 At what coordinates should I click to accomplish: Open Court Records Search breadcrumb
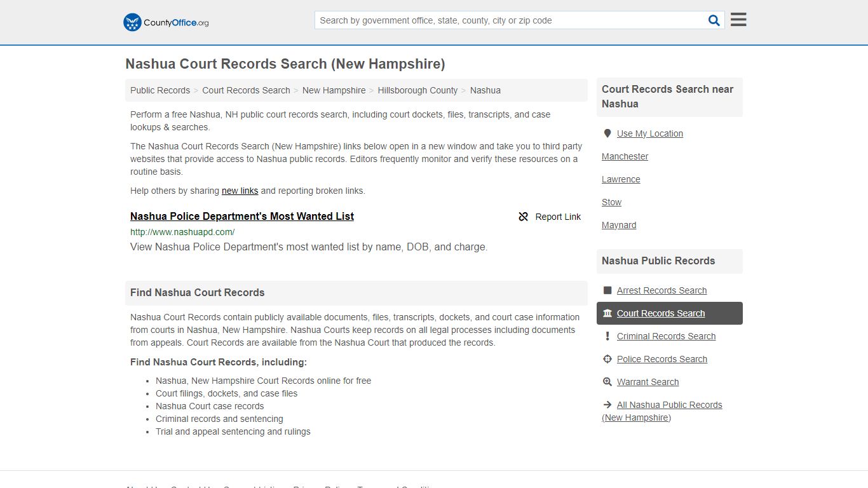(246, 90)
